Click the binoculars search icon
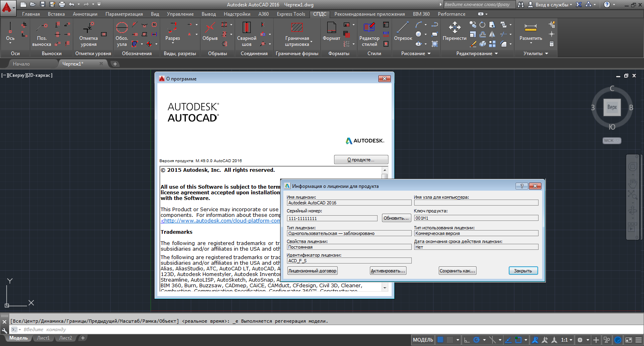The height and width of the screenshot is (346, 644). pyautogui.click(x=521, y=4)
